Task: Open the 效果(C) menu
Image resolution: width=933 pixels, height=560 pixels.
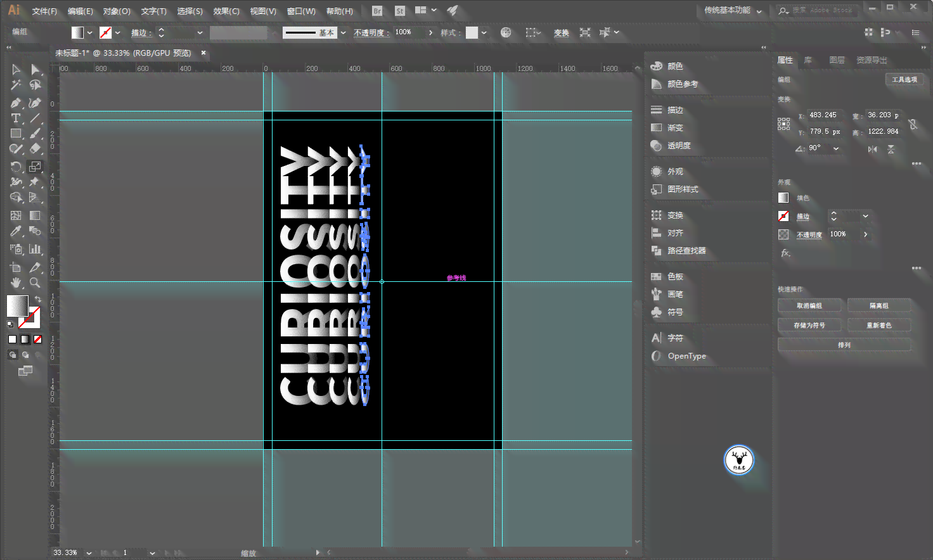Action: pos(226,11)
